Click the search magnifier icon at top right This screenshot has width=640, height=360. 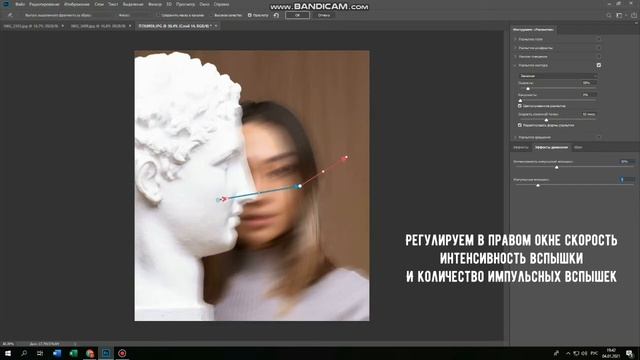pyautogui.click(x=609, y=15)
